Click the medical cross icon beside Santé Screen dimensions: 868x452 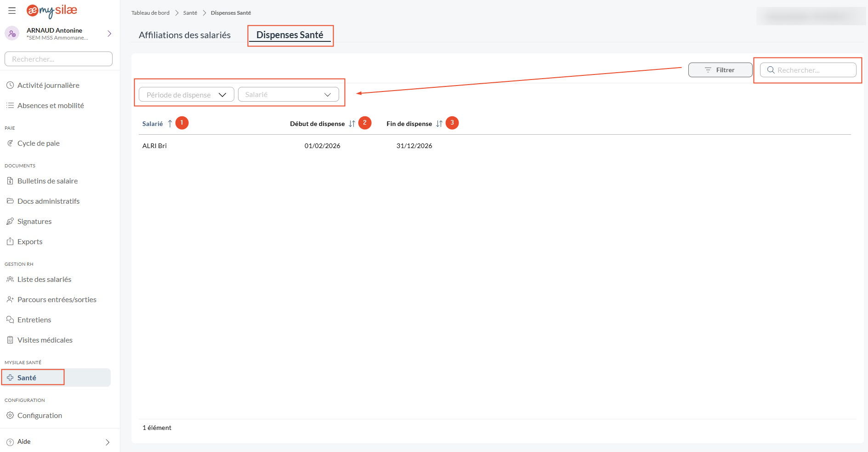(x=10, y=378)
